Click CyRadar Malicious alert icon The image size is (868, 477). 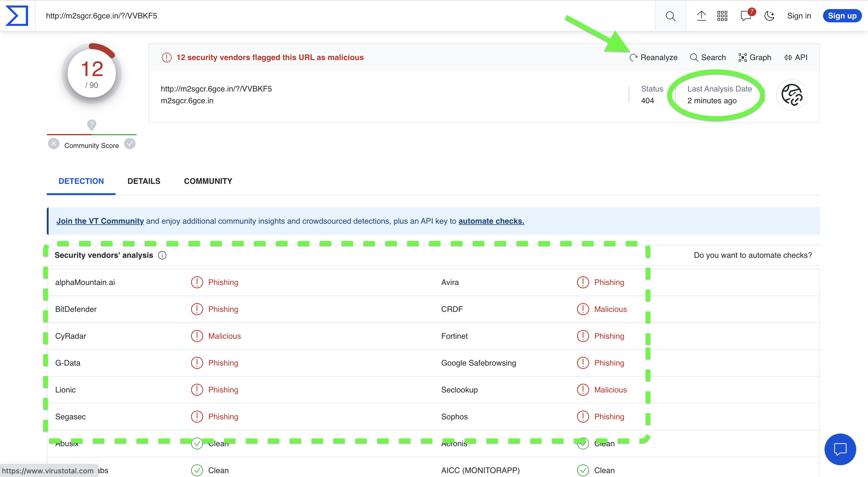[197, 336]
